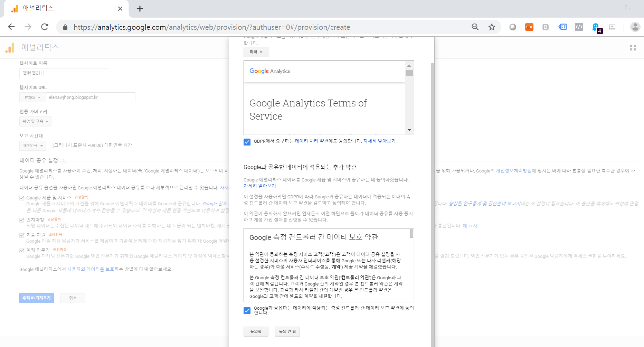This screenshot has height=347, width=644.
Task: Open a new browser tab
Action: pos(140,9)
